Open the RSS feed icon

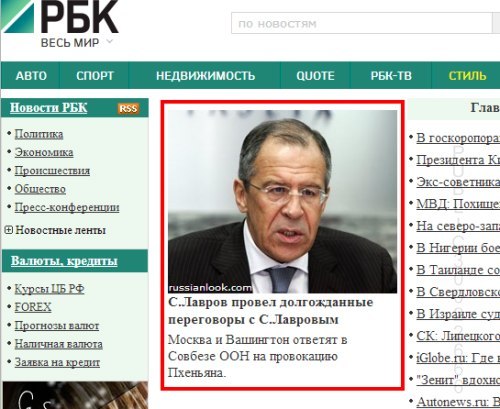click(128, 108)
